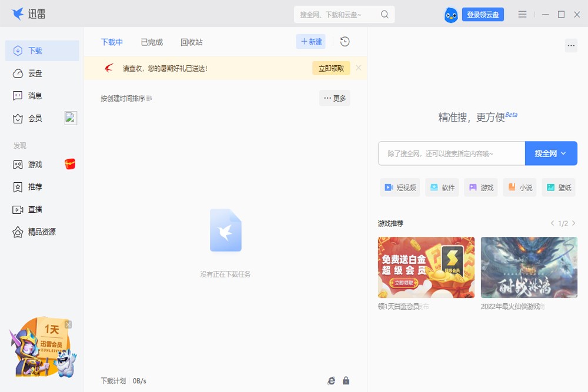Select the 壁纸 search category
Screen dimensions: 588x392
coord(559,187)
